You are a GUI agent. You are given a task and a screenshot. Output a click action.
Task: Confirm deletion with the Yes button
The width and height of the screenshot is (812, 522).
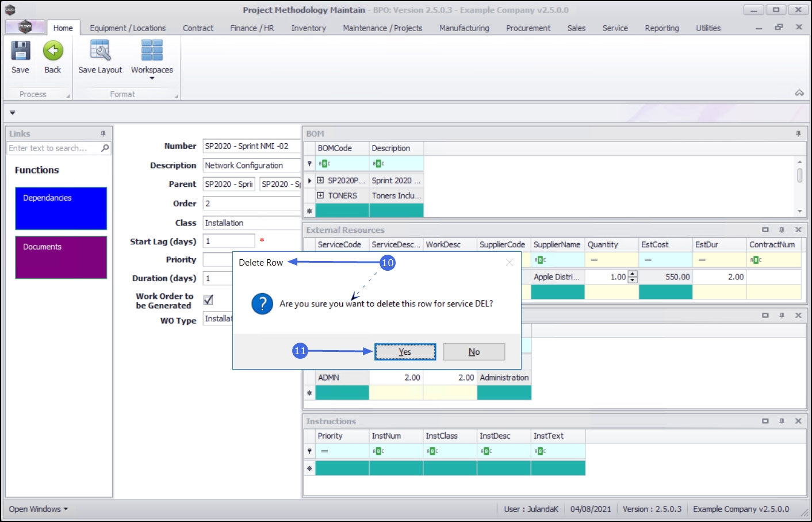tap(405, 352)
